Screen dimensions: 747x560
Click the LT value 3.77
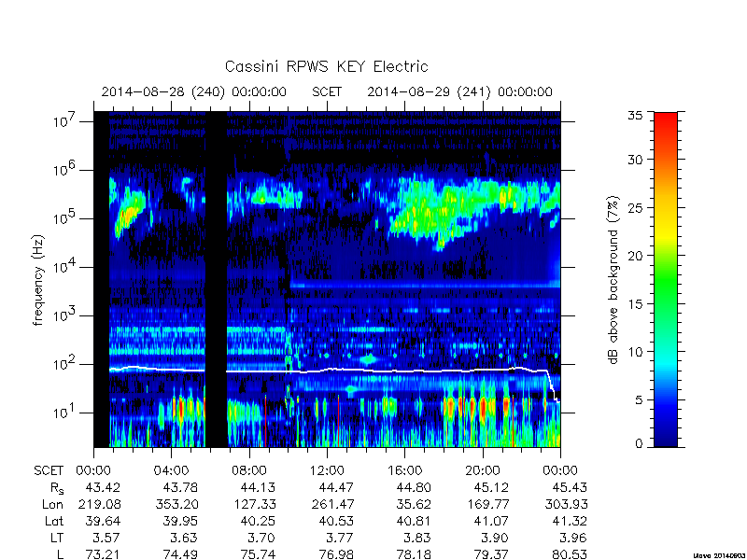[x=339, y=539]
